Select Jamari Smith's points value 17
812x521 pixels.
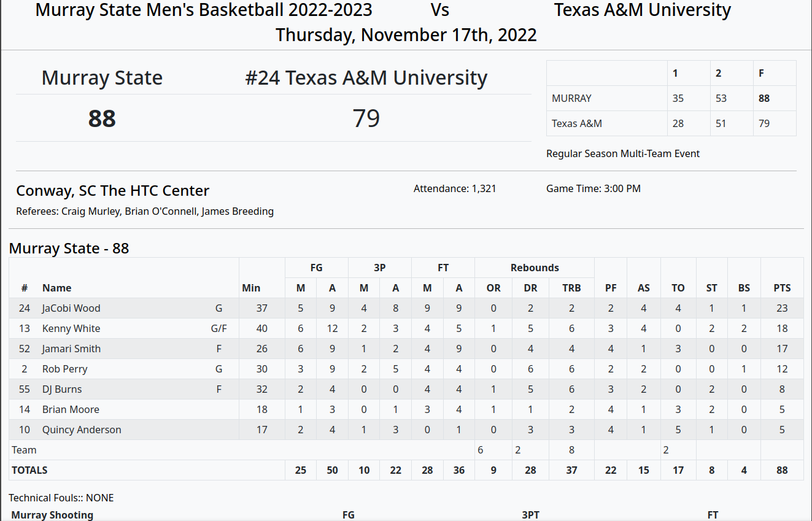click(x=782, y=349)
